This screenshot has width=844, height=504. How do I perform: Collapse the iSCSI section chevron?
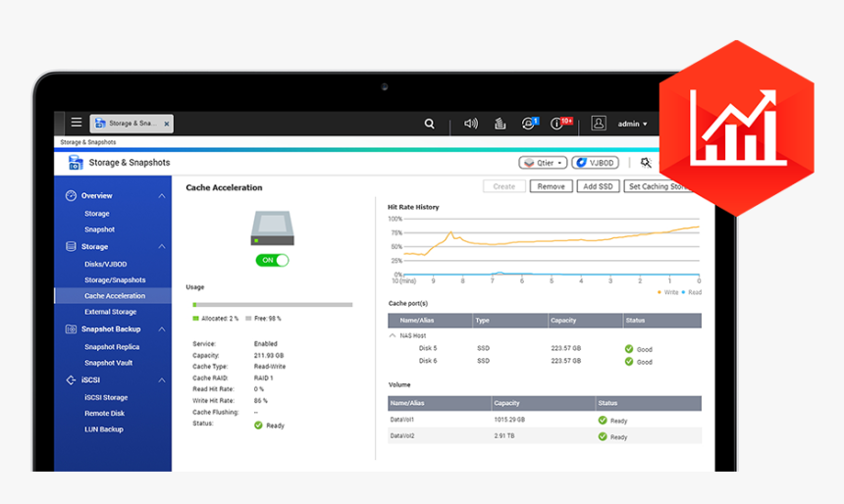162,380
